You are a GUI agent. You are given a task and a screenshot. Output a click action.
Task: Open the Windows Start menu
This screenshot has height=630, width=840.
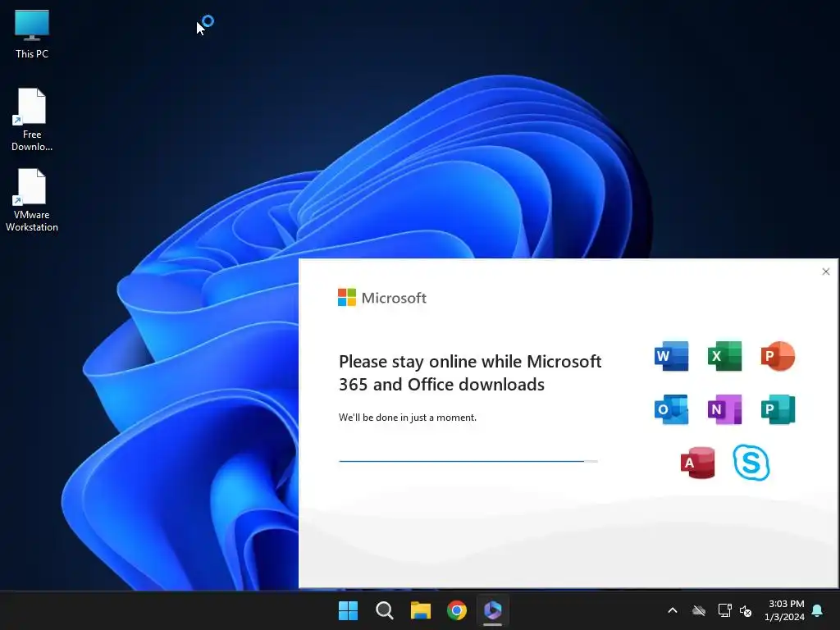coord(348,610)
